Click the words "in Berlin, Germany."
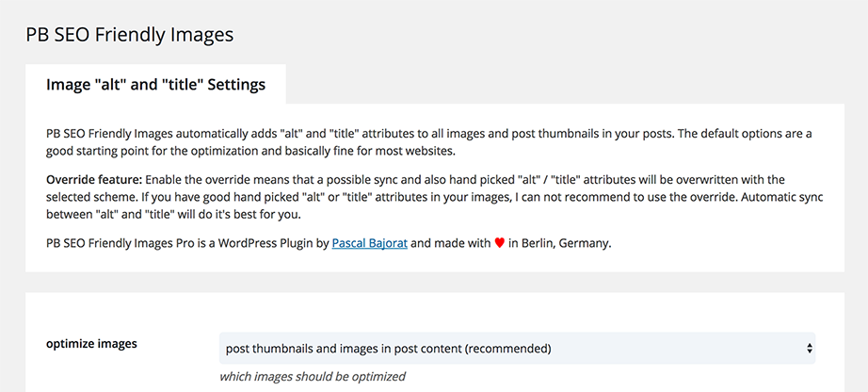 559,243
